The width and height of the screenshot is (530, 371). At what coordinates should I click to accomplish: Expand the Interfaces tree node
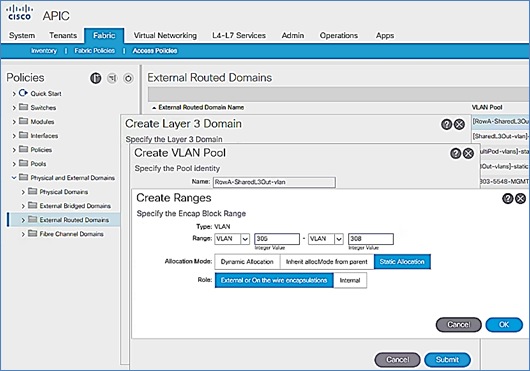(x=14, y=136)
